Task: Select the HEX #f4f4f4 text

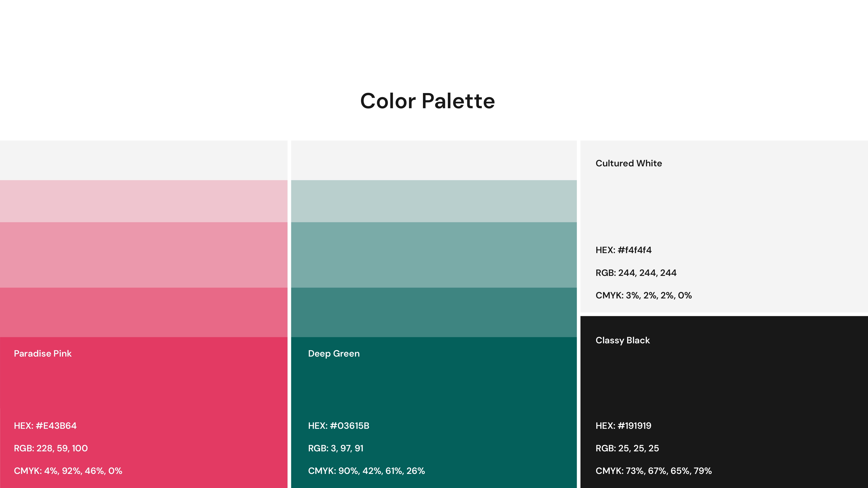Action: (x=623, y=250)
